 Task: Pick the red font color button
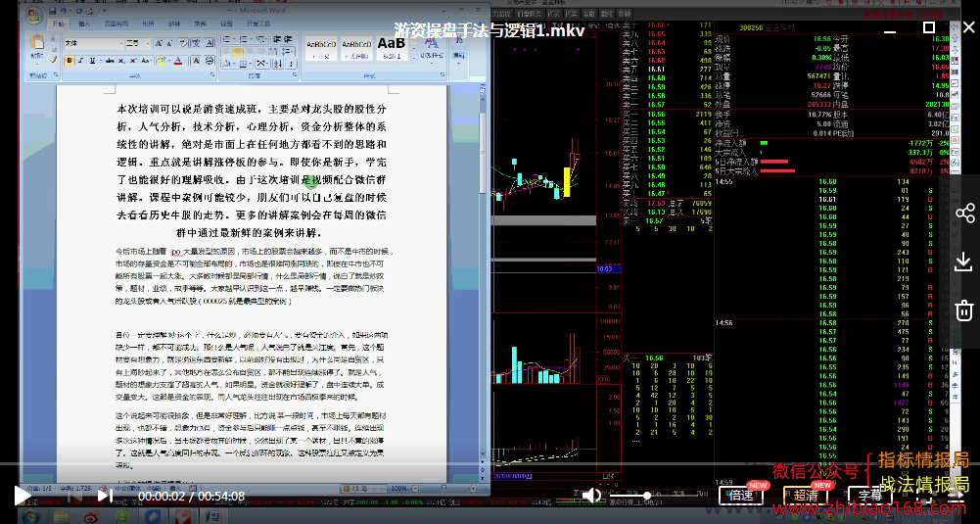click(x=177, y=61)
